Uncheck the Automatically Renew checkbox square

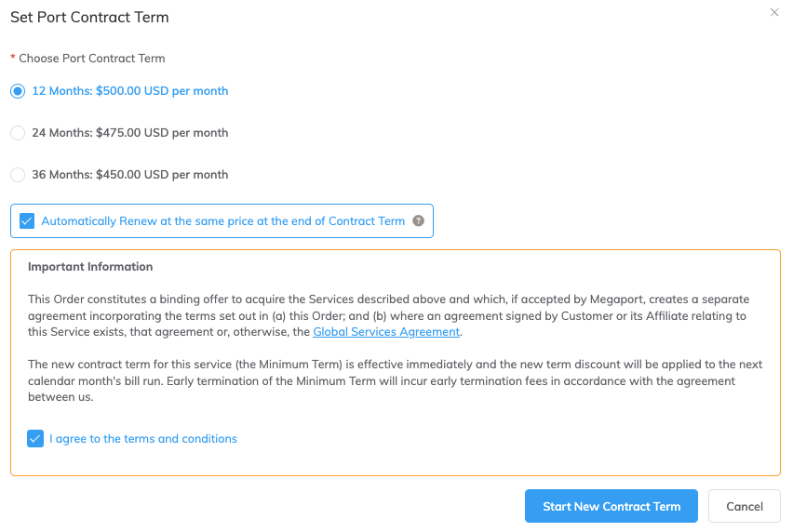[26, 221]
